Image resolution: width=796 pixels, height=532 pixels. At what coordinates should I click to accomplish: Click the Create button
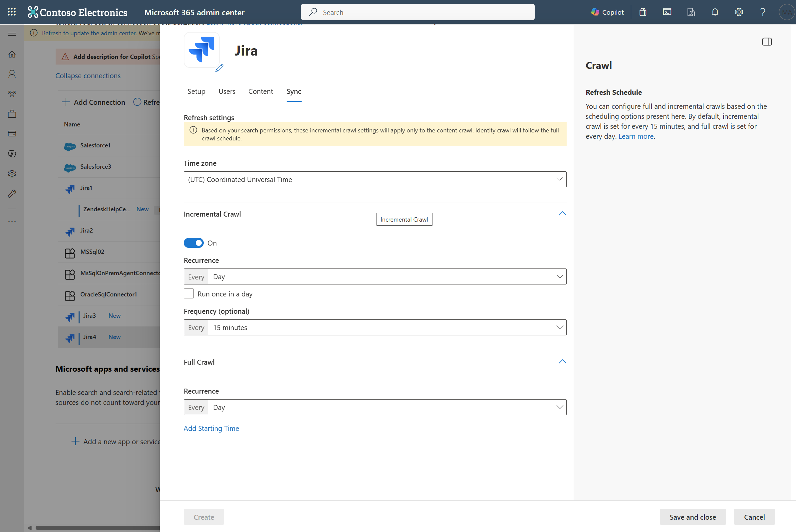click(x=204, y=517)
